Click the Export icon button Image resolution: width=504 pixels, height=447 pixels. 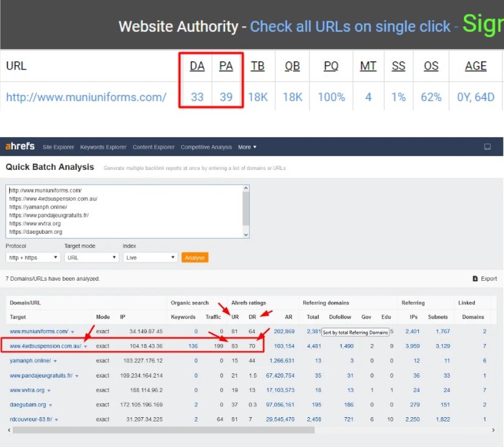[x=475, y=278]
